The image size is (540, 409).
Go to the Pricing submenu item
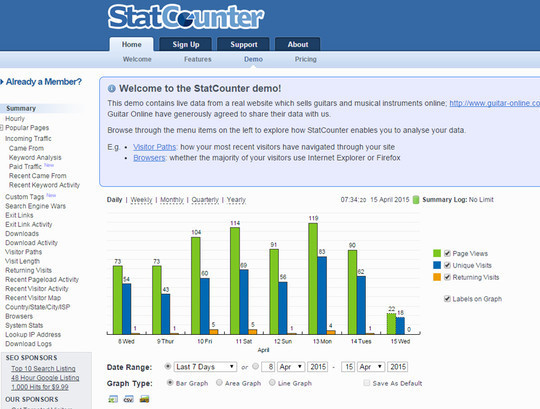point(305,59)
